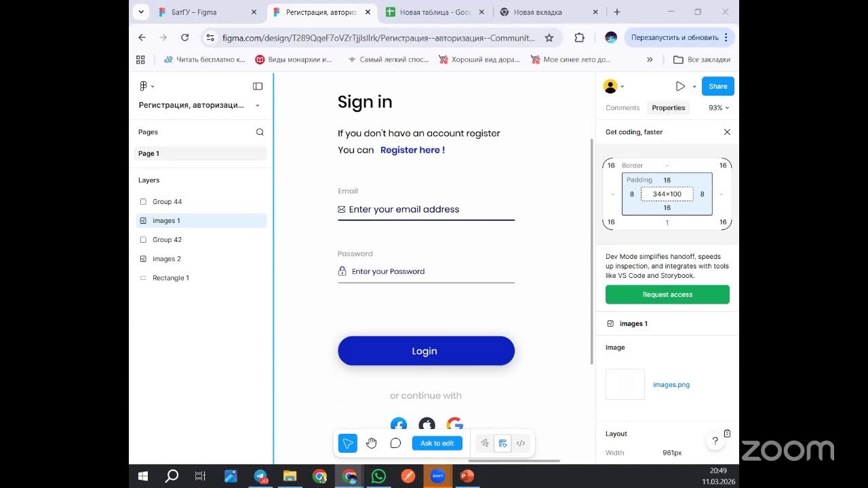The width and height of the screenshot is (868, 488).
Task: Click the Facebook login icon on canvas
Action: tap(399, 425)
